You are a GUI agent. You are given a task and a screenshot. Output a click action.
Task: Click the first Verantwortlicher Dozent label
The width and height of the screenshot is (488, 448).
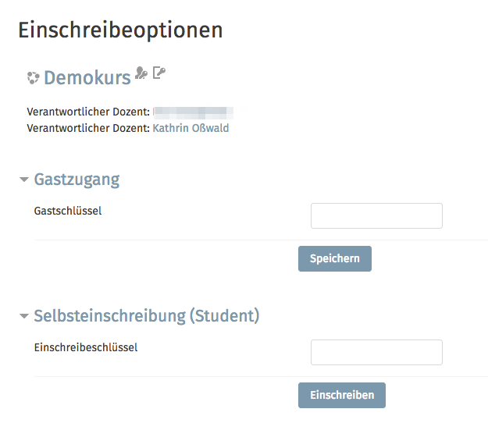[x=88, y=112]
